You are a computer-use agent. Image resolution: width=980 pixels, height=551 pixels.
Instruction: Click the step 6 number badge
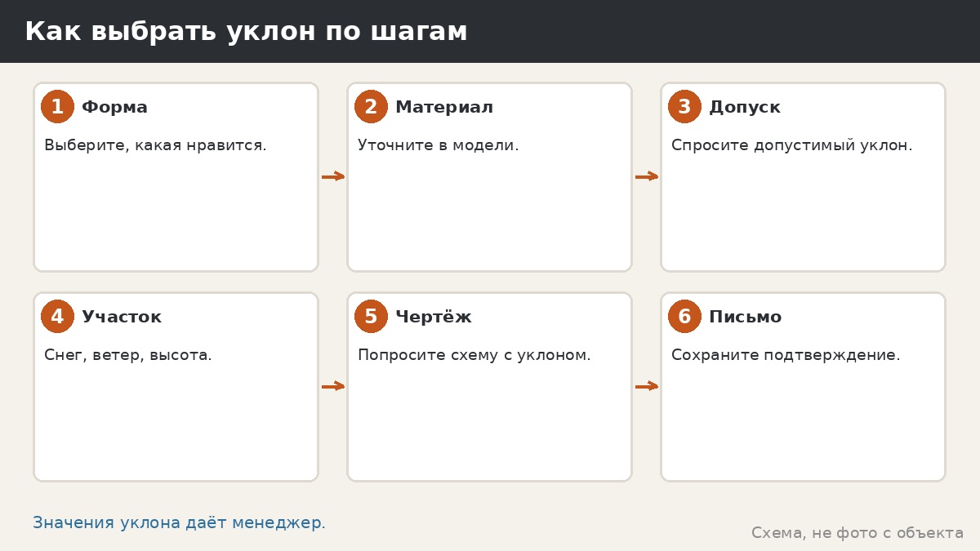click(x=684, y=317)
